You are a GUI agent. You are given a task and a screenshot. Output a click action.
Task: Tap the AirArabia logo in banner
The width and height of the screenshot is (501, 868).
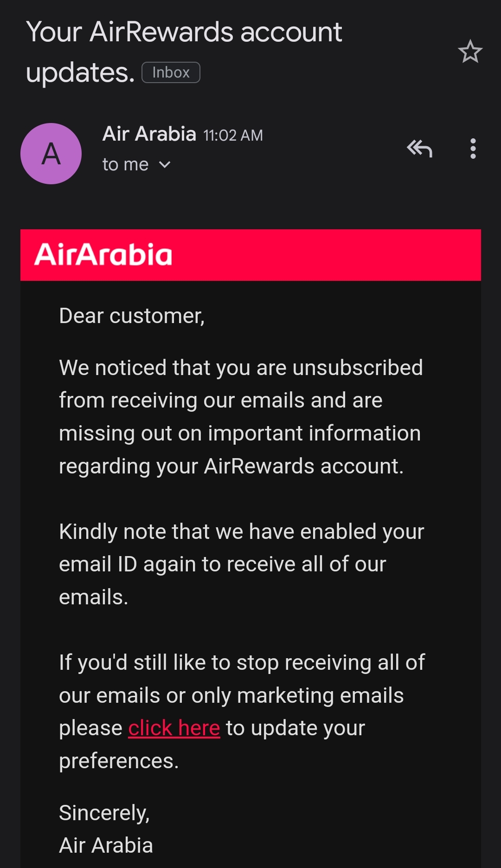coord(103,255)
